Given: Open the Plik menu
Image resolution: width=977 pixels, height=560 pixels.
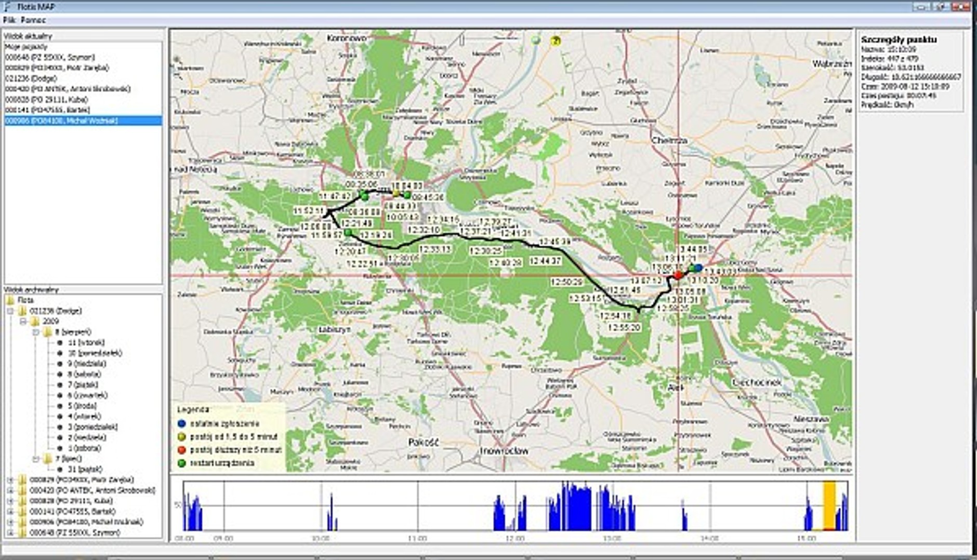Looking at the screenshot, I should click(x=8, y=19).
